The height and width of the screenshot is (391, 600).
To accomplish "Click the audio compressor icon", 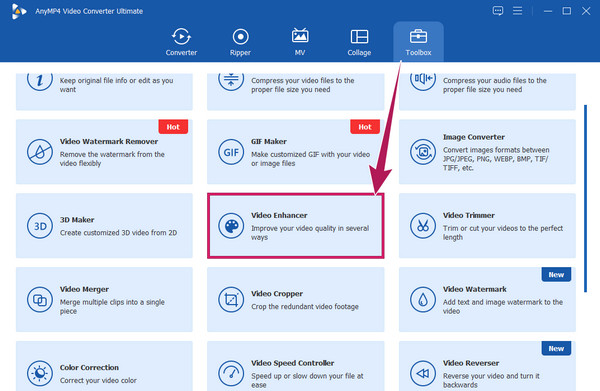I will click(x=423, y=81).
